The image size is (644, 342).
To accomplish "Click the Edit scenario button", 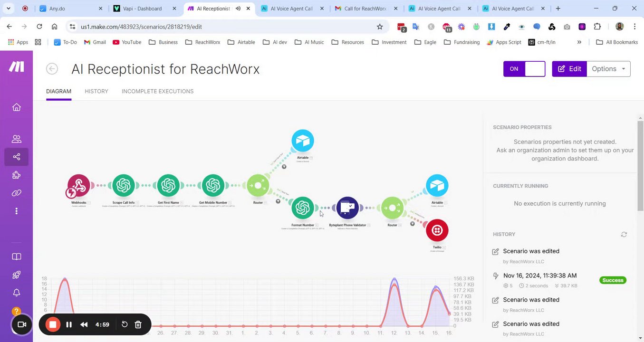I will coord(569,69).
